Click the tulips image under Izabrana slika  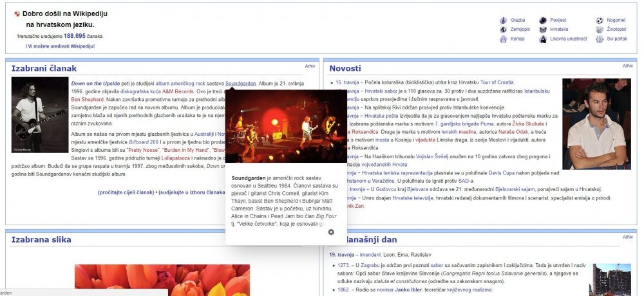click(162, 280)
